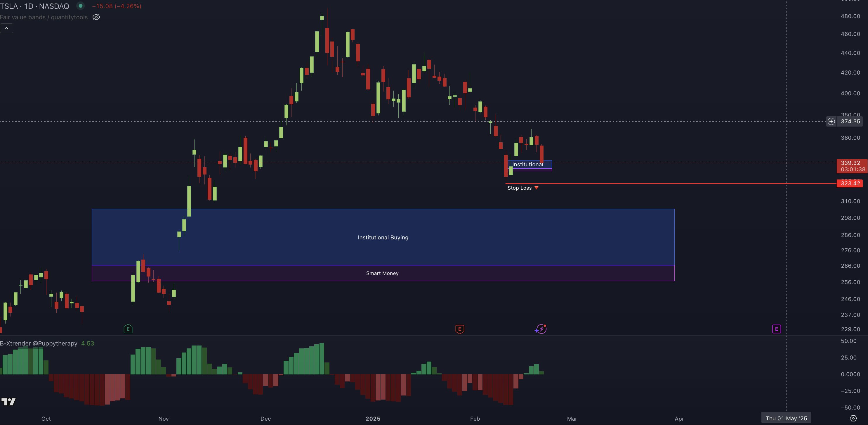
Task: Collapse the indicator legend with chevron
Action: [6, 28]
